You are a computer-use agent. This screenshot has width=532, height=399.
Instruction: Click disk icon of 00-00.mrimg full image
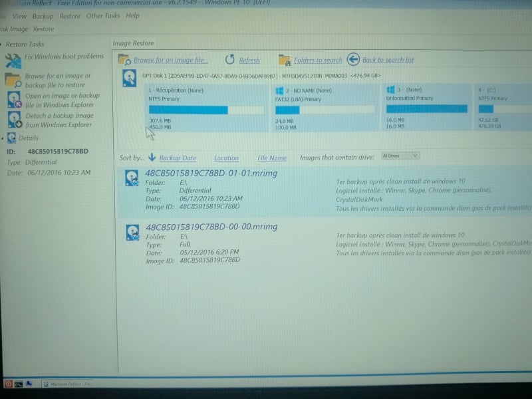pyautogui.click(x=132, y=232)
